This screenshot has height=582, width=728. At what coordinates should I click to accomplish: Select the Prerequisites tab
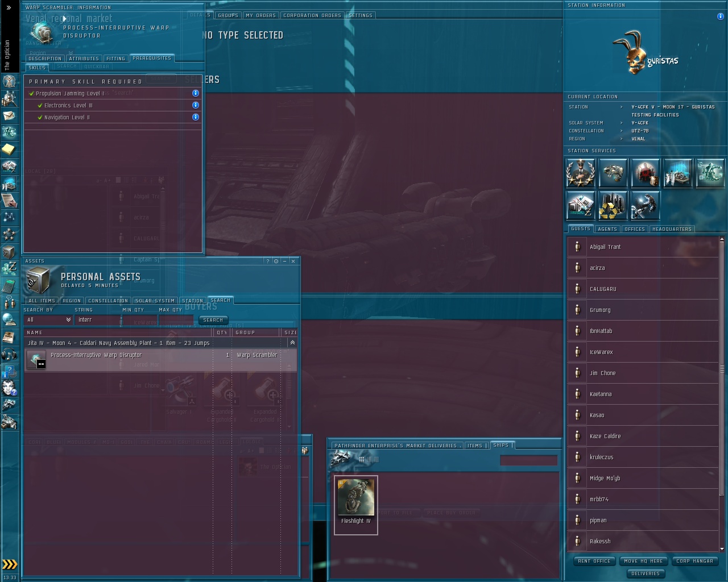pyautogui.click(x=152, y=58)
